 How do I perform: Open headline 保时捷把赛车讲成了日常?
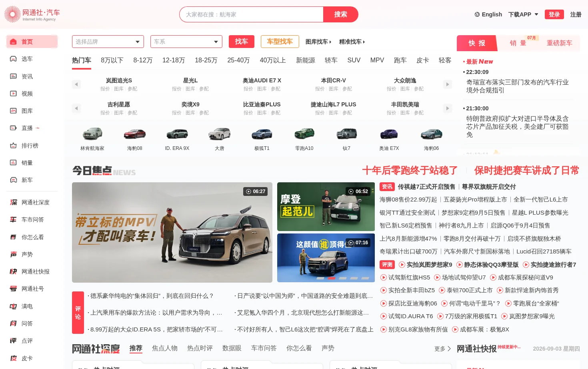(x=527, y=171)
